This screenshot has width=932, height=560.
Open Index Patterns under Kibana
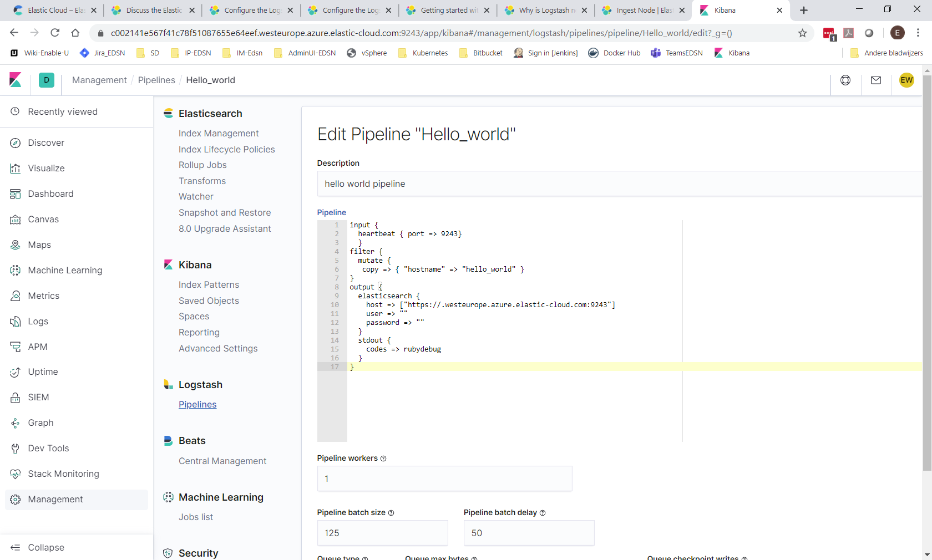click(209, 285)
